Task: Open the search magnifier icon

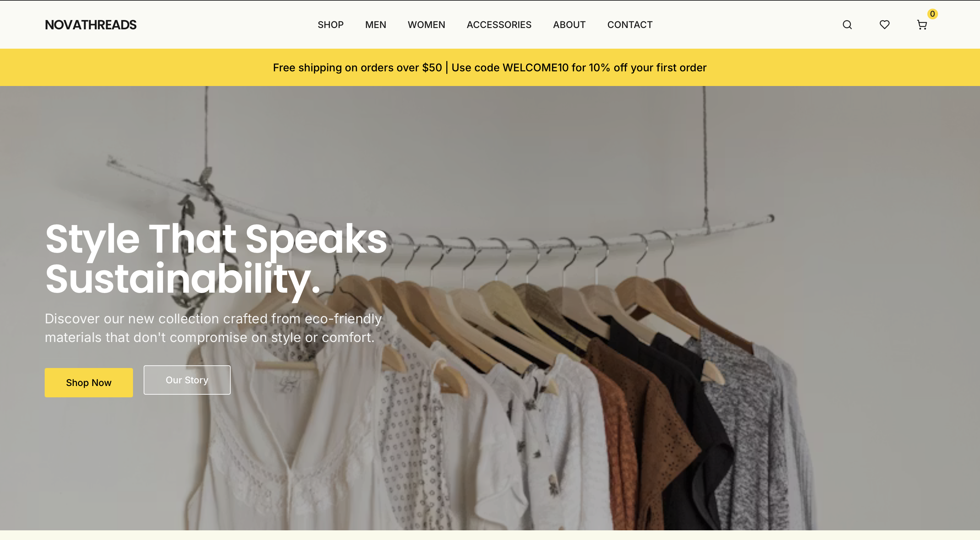Action: [847, 25]
